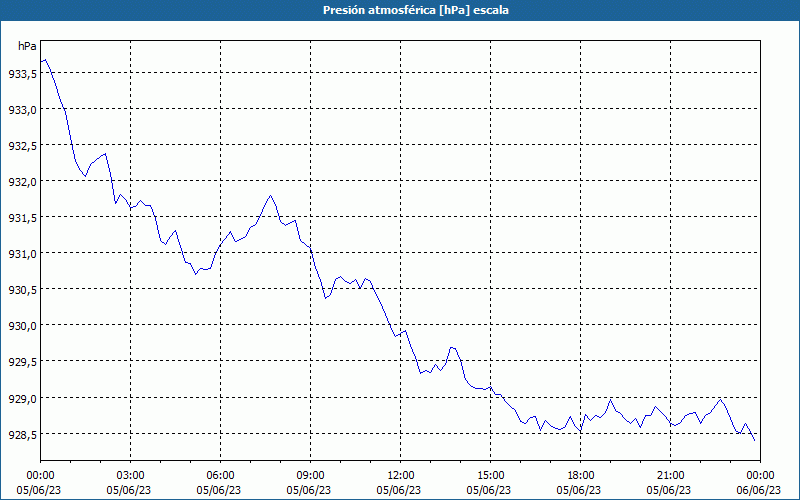Click the 03:00 time axis label
800x500 pixels.
[131, 476]
